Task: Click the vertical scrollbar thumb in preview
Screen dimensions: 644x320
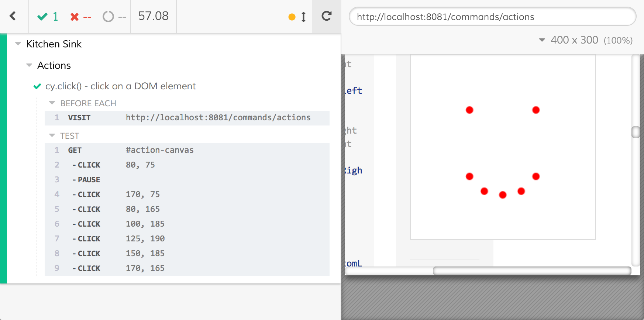Action: point(636,132)
